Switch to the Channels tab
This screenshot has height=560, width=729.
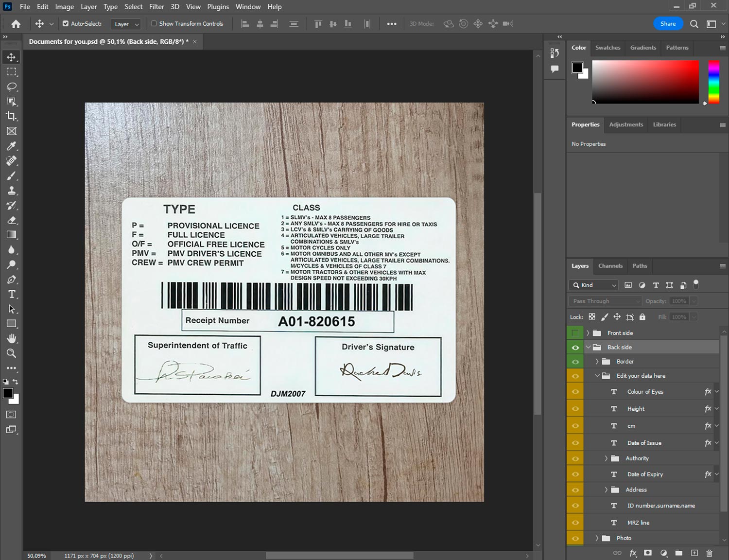610,266
